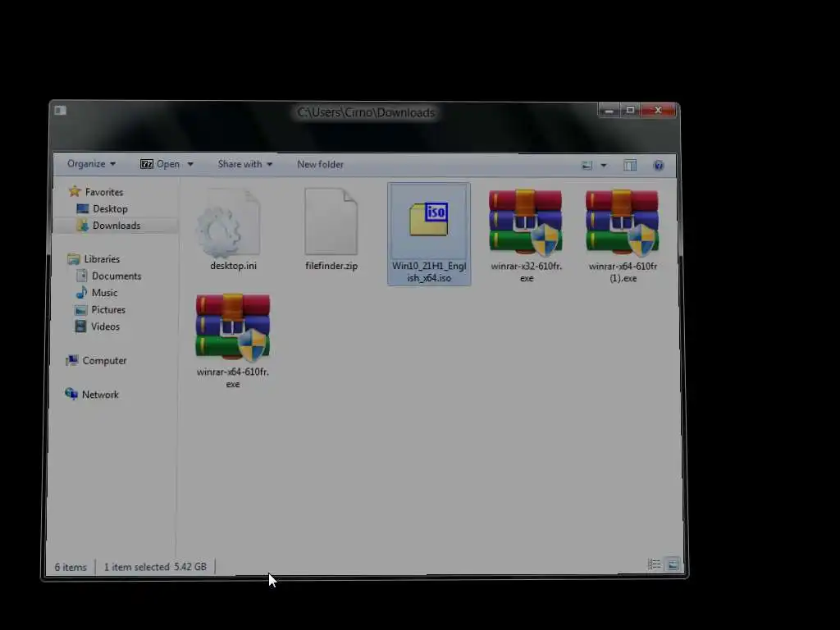Screen dimensions: 840x630
Task: Click the window system menu icon
Action: [x=60, y=111]
